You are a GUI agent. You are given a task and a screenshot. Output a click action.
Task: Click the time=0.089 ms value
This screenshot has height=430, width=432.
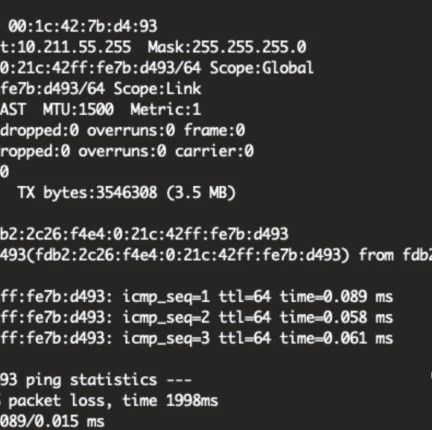tap(337, 297)
